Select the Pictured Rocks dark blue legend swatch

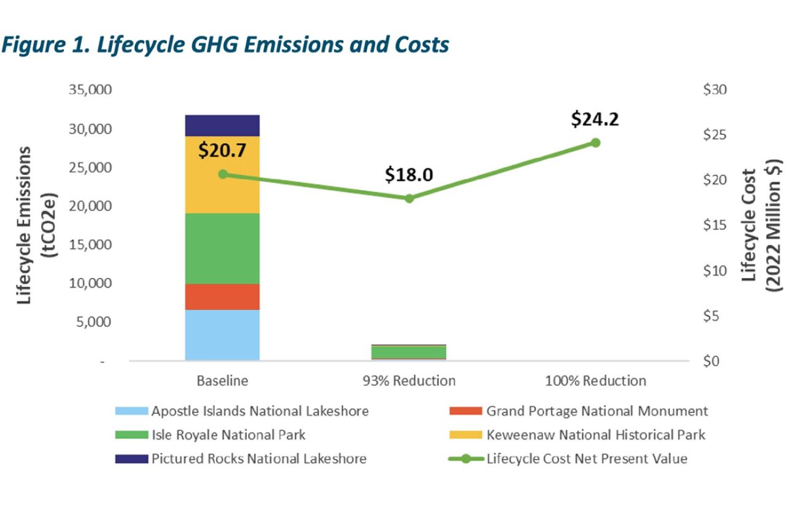132,459
